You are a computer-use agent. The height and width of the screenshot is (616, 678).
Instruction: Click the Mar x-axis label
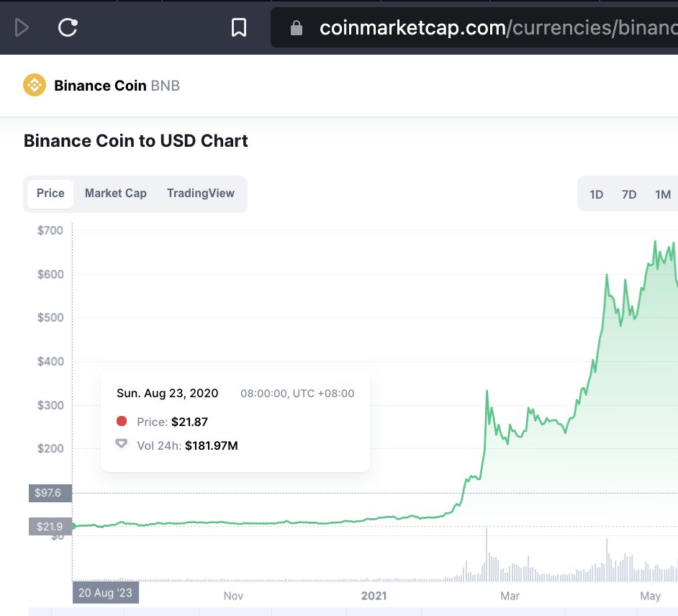click(510, 596)
